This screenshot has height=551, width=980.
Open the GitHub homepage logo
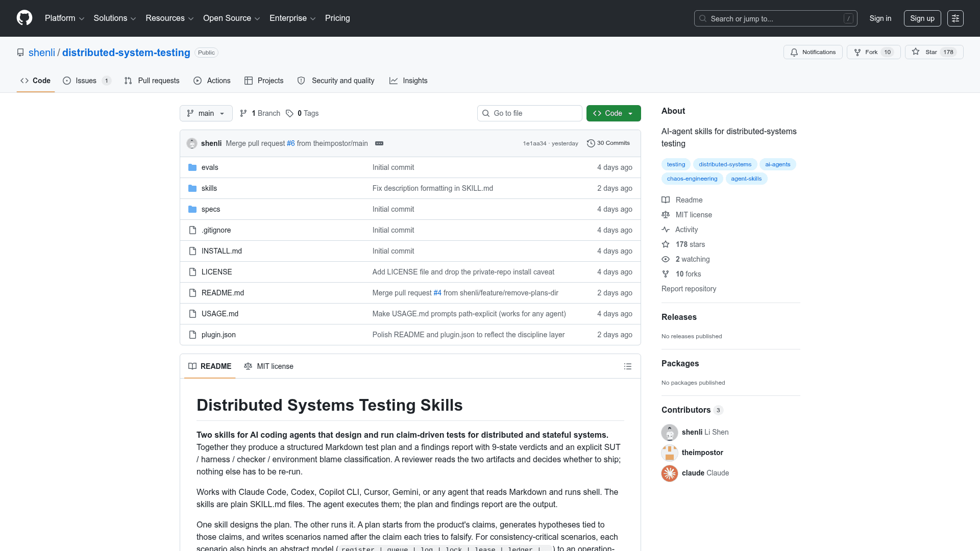click(x=24, y=18)
